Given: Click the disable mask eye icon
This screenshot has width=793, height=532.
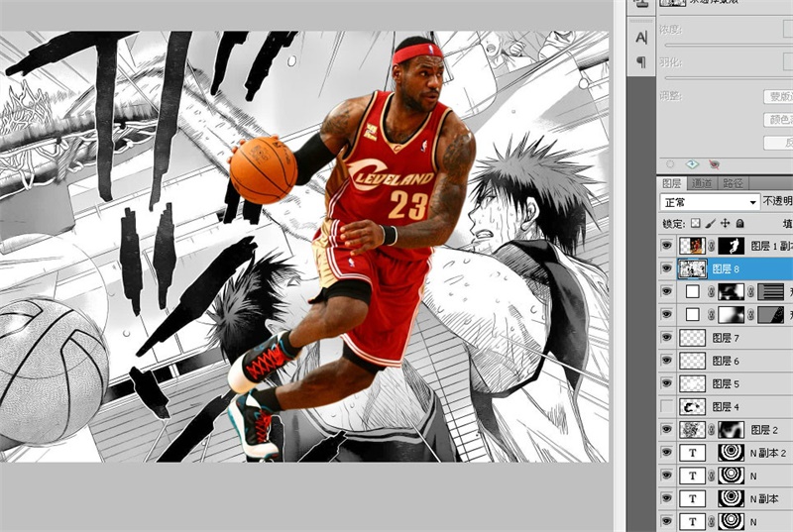Looking at the screenshot, I should pyautogui.click(x=713, y=163).
